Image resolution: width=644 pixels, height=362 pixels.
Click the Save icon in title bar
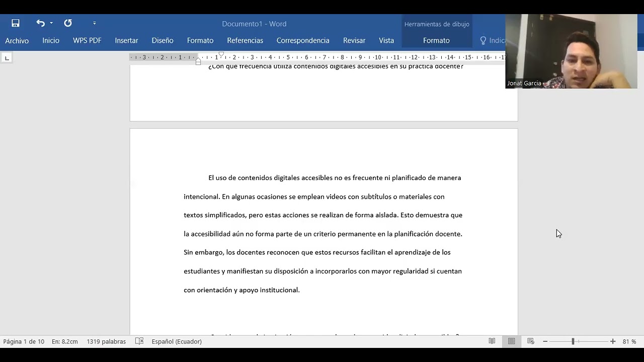tap(16, 23)
